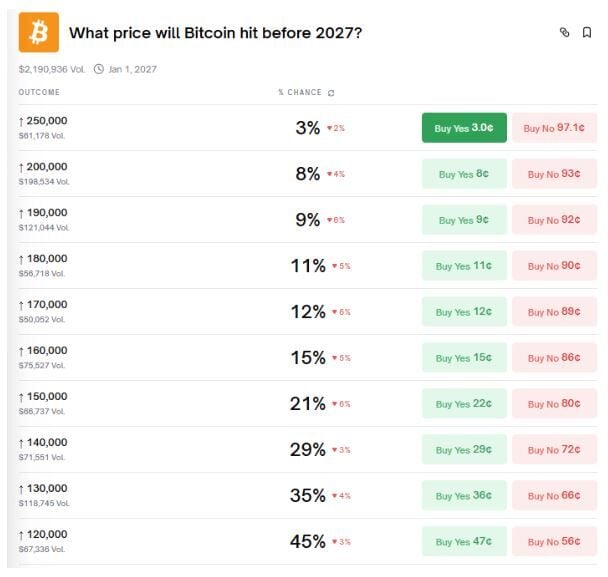The width and height of the screenshot is (608, 577).
Task: Buy No 66¢ on 130,000 outcome
Action: (x=554, y=496)
